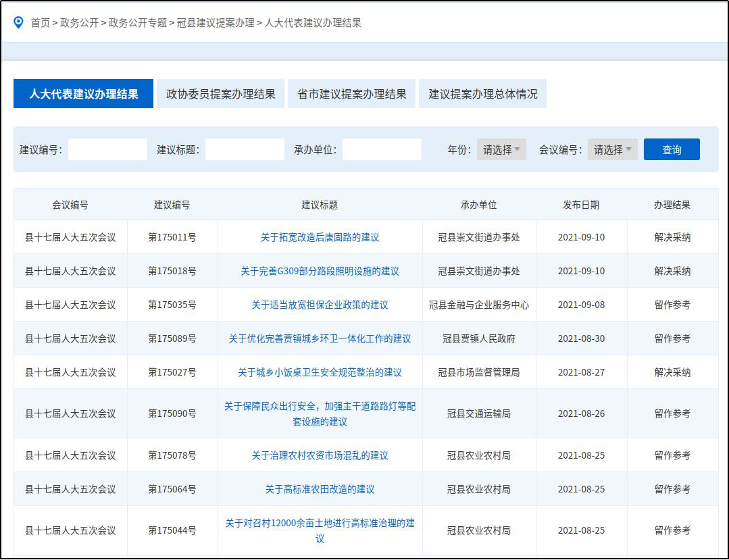Open 关于高标准农田改造的建议
The image size is (729, 560).
pyautogui.click(x=320, y=489)
